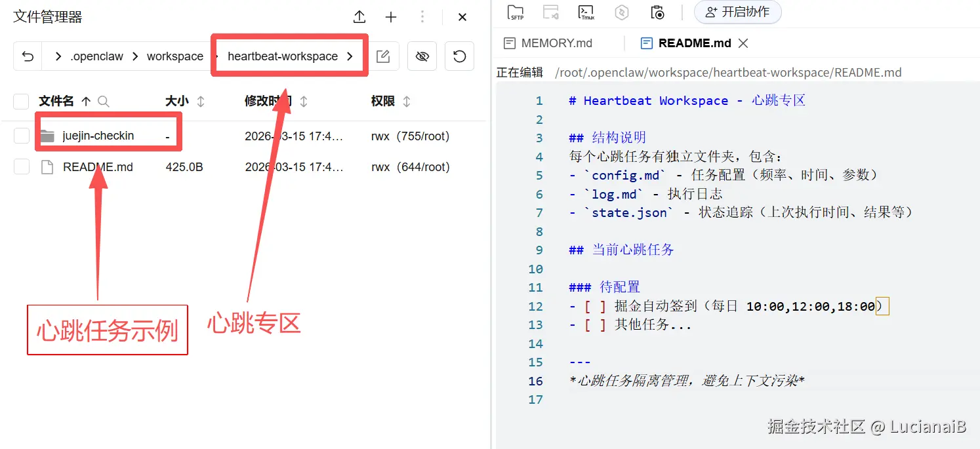Click the workspace breadcrumb segment
This screenshot has width=980, height=449.
click(175, 56)
